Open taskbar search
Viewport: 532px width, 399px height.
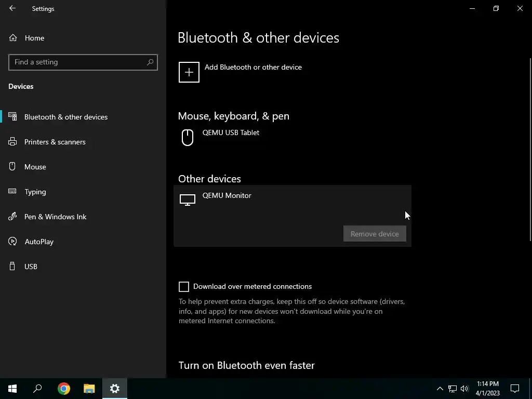[x=37, y=389]
